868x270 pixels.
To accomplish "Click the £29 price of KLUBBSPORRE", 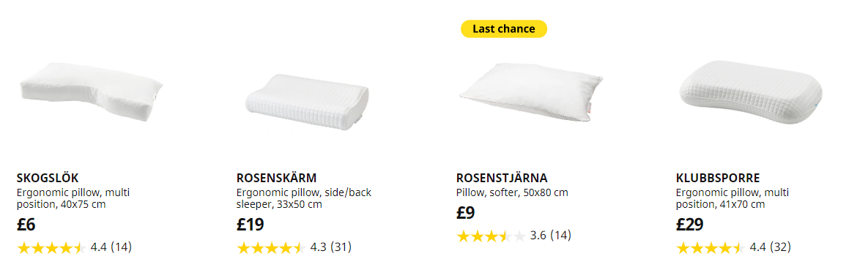I will [x=690, y=225].
